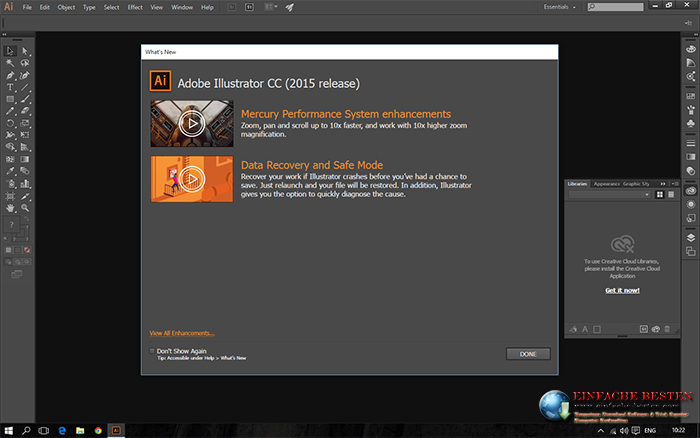Open Mercury Performance System enhancements heading
Image resolution: width=700 pixels, height=438 pixels.
[346, 114]
